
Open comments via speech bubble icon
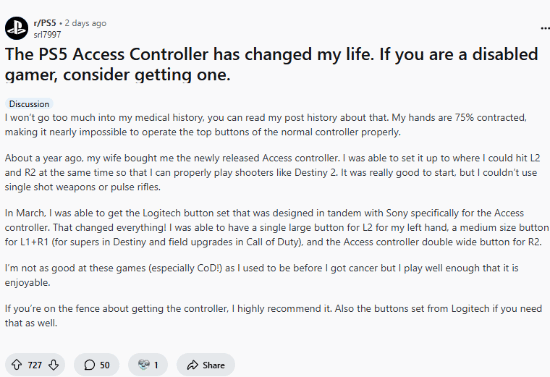click(89, 365)
